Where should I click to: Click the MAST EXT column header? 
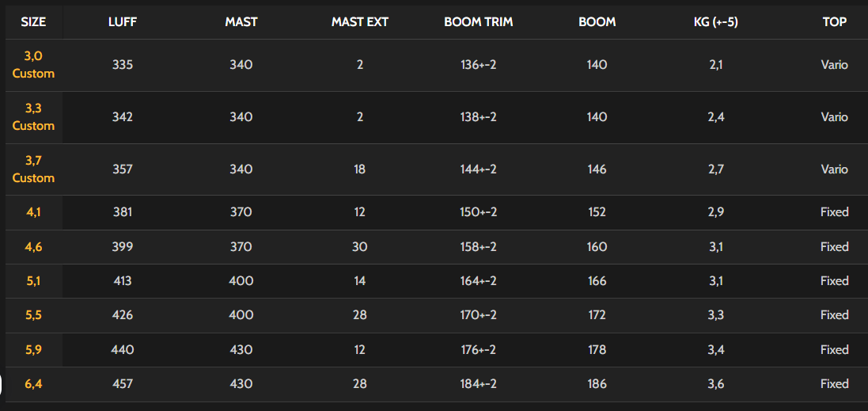[x=360, y=22]
